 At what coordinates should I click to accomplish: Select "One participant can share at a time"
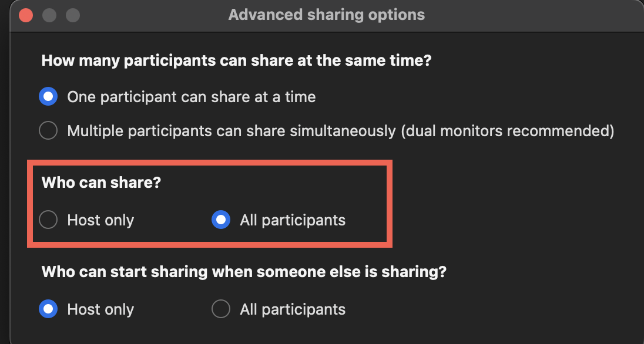tap(48, 96)
